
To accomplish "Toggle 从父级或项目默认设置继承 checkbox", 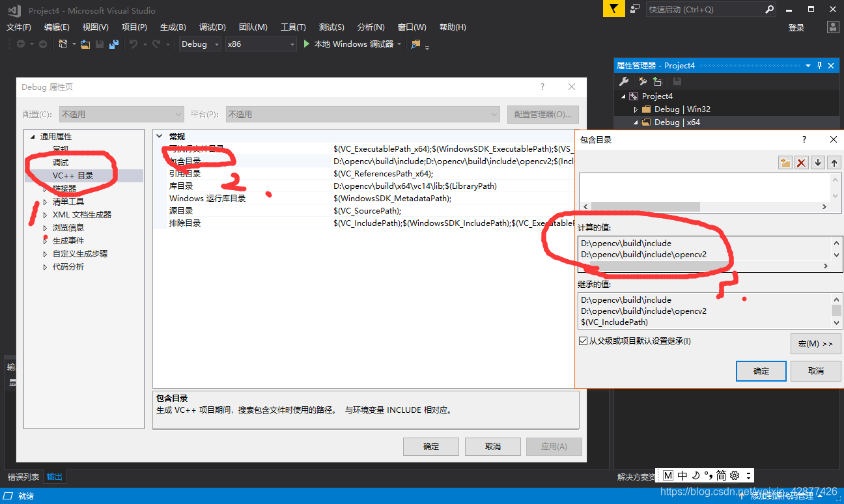I will click(x=583, y=341).
